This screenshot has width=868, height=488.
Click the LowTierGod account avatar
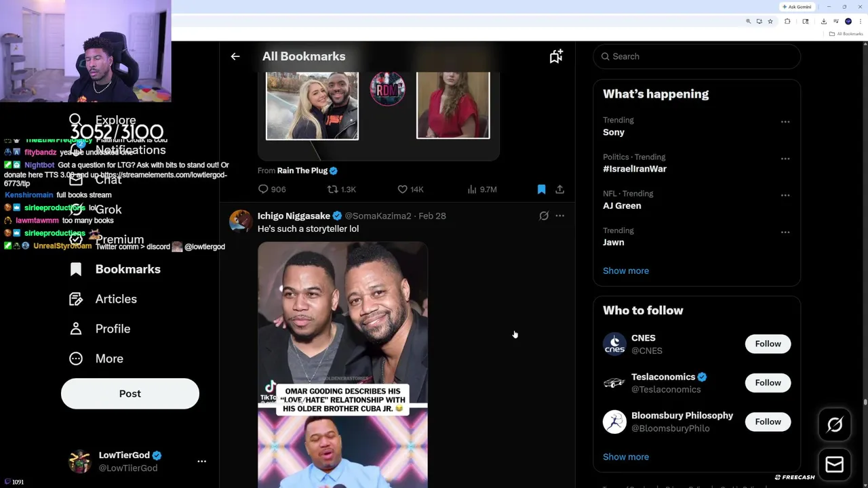(79, 461)
